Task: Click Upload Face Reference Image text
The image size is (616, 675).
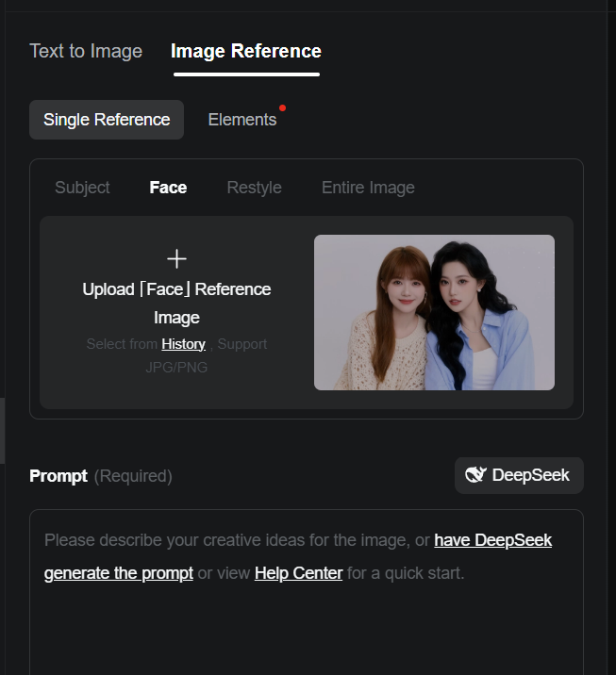Action: tap(176, 303)
